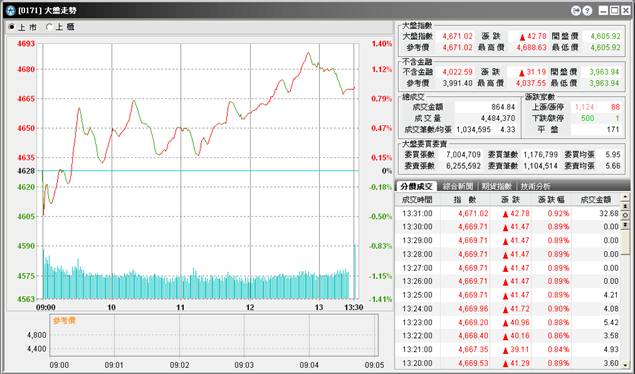Select the 分價成交 tab
The height and width of the screenshot is (374, 635).
point(417,186)
